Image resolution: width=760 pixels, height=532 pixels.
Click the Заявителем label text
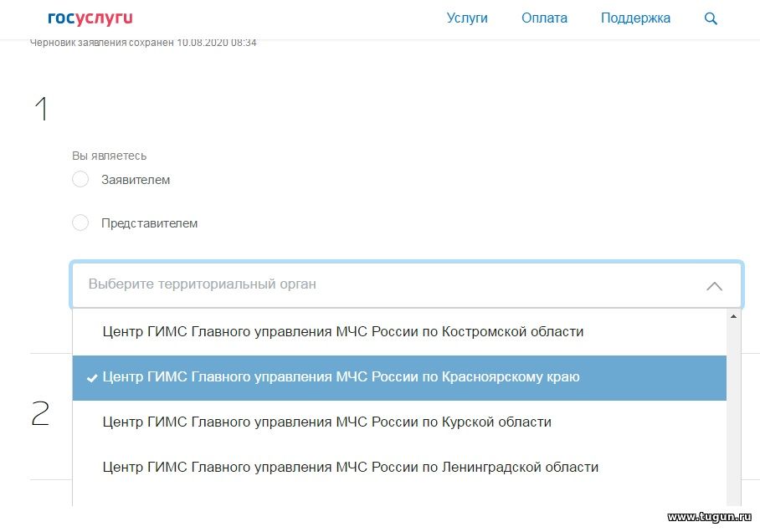[x=136, y=180]
